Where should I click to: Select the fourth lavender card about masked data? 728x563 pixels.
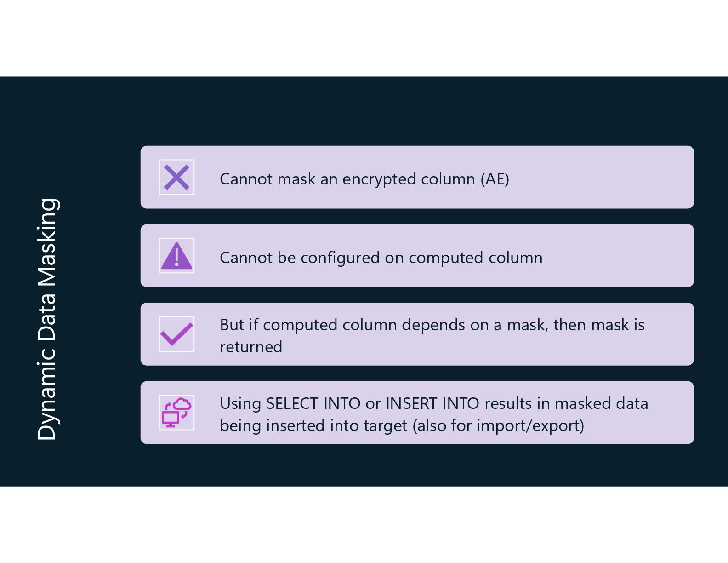(x=417, y=413)
